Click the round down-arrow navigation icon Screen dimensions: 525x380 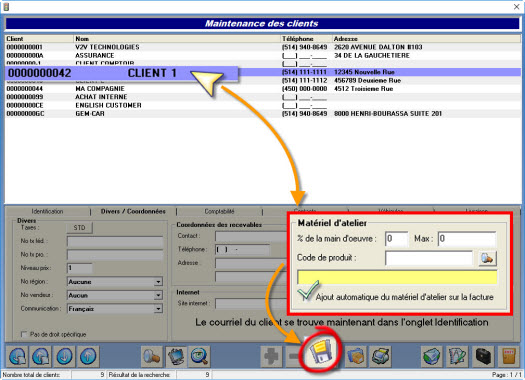[65, 357]
